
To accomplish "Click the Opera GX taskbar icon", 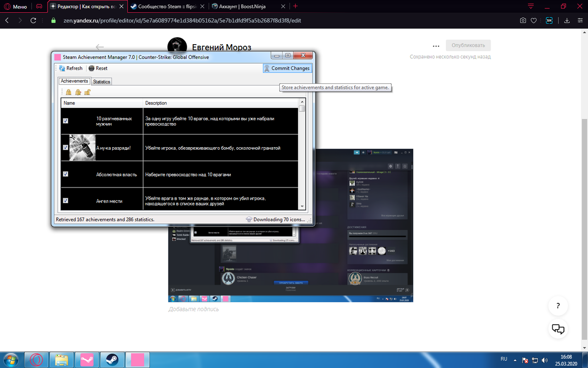I will coord(36,359).
